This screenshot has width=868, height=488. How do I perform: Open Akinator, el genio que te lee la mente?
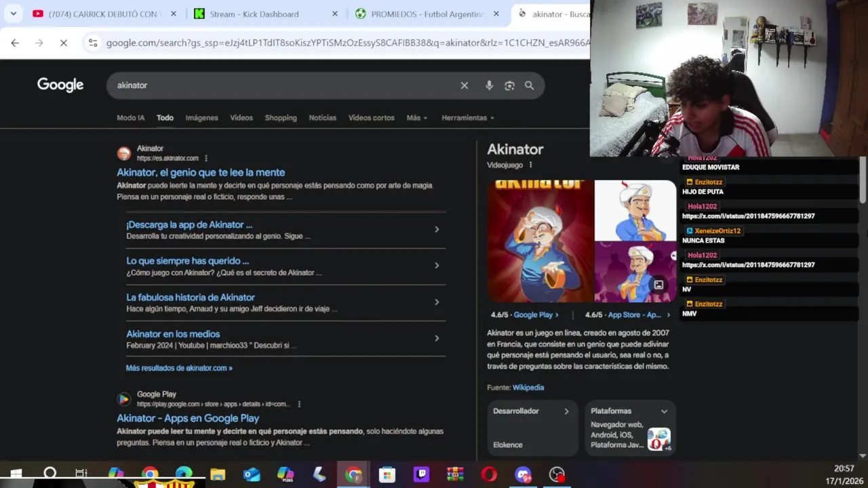(x=201, y=172)
